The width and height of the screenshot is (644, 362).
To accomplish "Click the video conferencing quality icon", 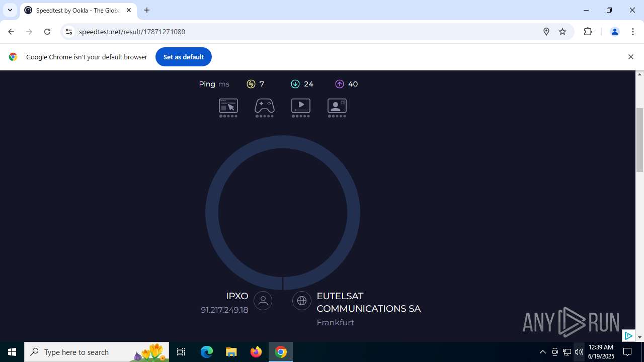I will pyautogui.click(x=337, y=108).
